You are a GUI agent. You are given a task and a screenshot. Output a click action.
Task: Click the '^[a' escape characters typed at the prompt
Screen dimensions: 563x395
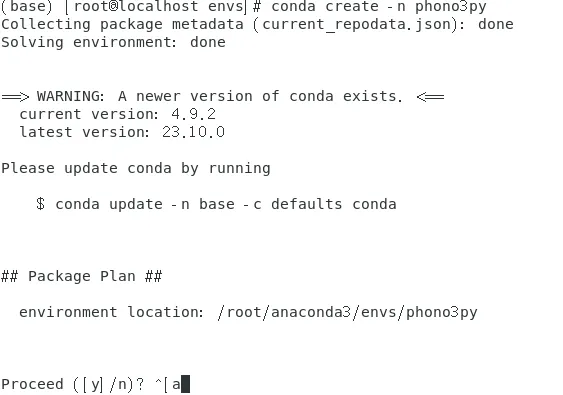click(168, 384)
